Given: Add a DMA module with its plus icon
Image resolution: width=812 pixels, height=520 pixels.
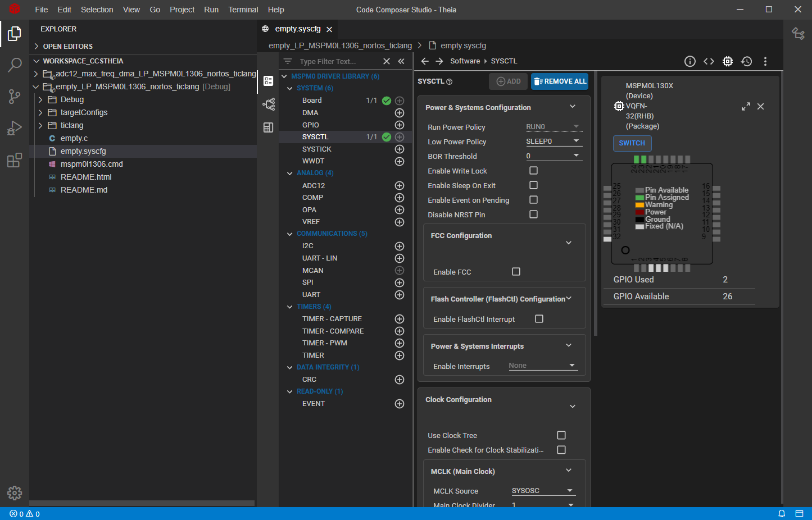Looking at the screenshot, I should pyautogui.click(x=400, y=113).
